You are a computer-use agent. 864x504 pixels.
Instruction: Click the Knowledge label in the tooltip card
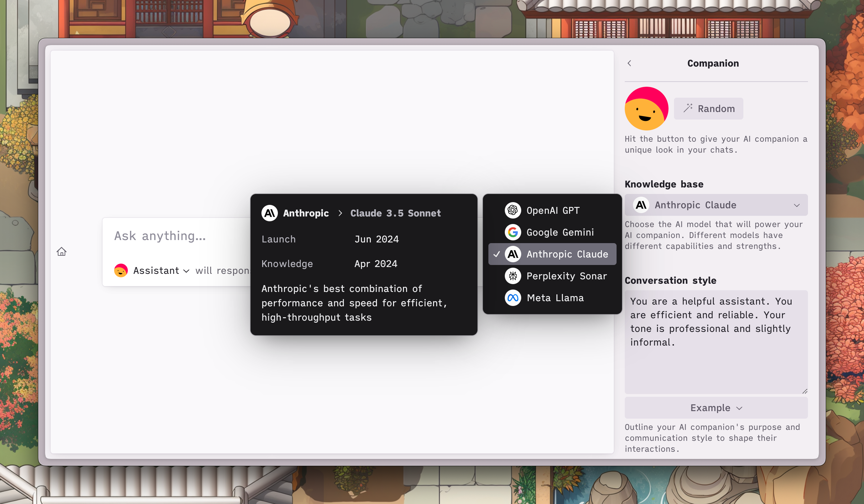coord(287,264)
